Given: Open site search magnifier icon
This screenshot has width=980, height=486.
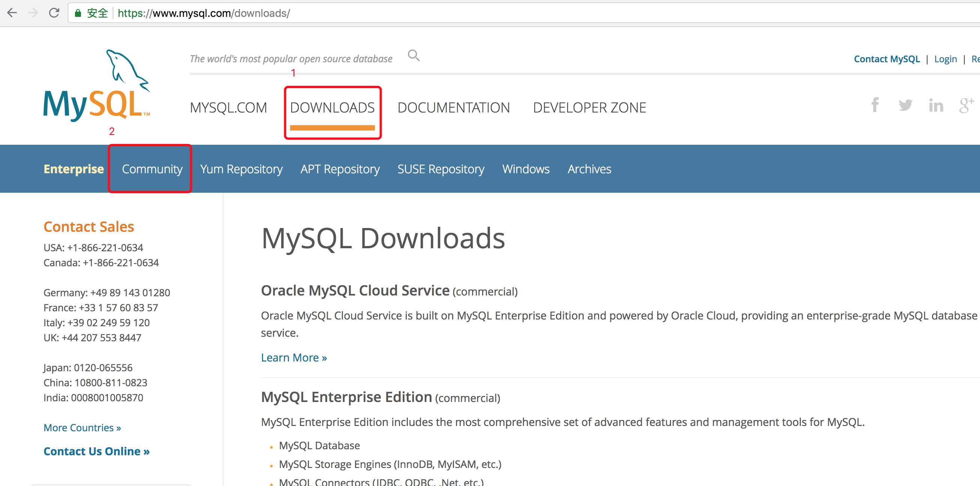Looking at the screenshot, I should [414, 55].
